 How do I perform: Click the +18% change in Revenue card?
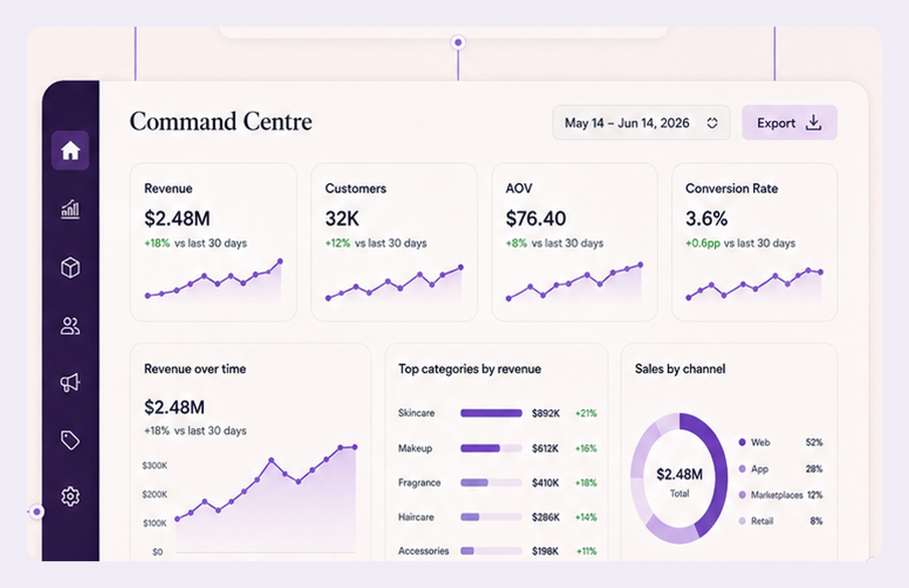click(157, 243)
